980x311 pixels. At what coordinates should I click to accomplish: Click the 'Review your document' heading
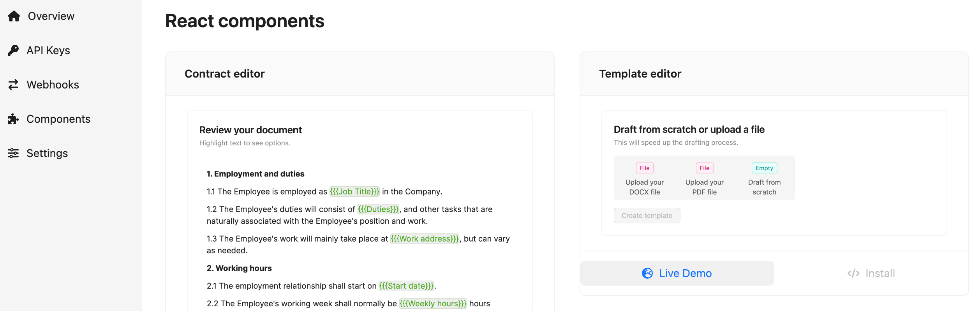tap(250, 130)
